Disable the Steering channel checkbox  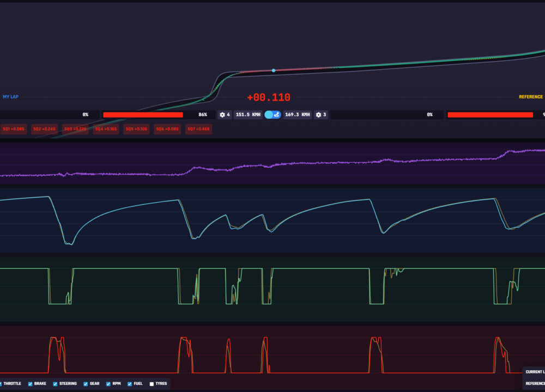[55, 384]
